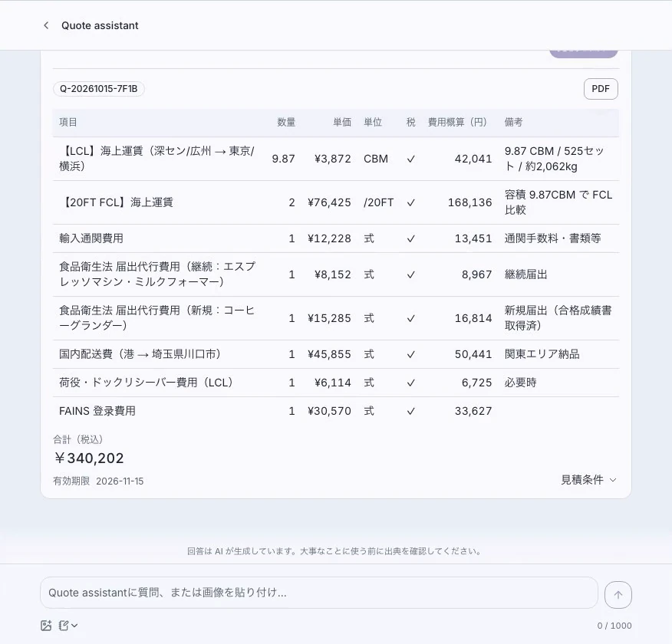This screenshot has width=672, height=644.
Task: Click tax checkmark for 20FT FCL row
Action: (x=410, y=202)
